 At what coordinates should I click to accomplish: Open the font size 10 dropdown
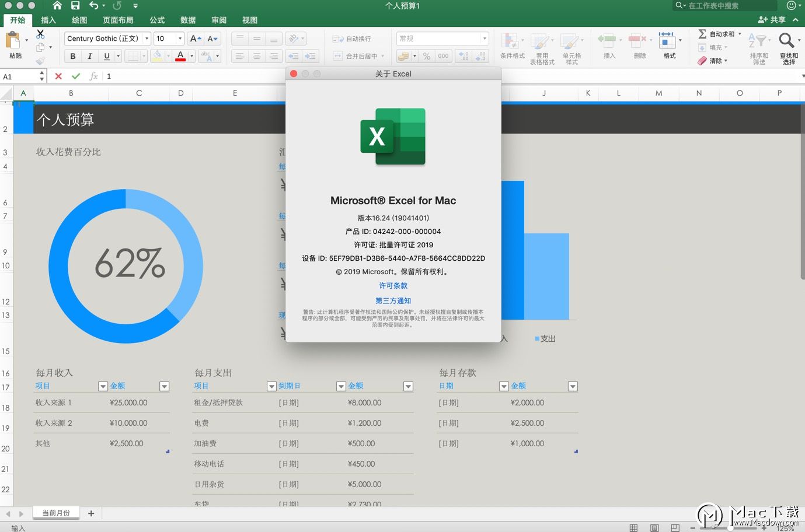(180, 38)
